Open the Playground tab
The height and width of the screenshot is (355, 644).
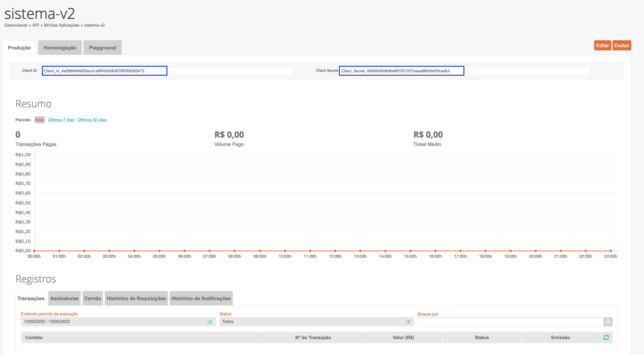(102, 48)
